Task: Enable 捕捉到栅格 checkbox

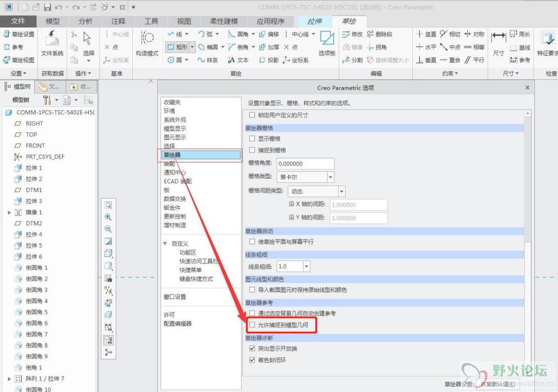Action: (252, 150)
